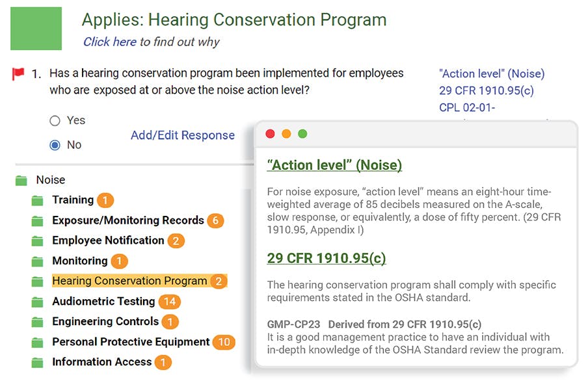Screen dimensions: 588x381
Task: Click the Engineering Controls folder icon
Action: tap(37, 322)
